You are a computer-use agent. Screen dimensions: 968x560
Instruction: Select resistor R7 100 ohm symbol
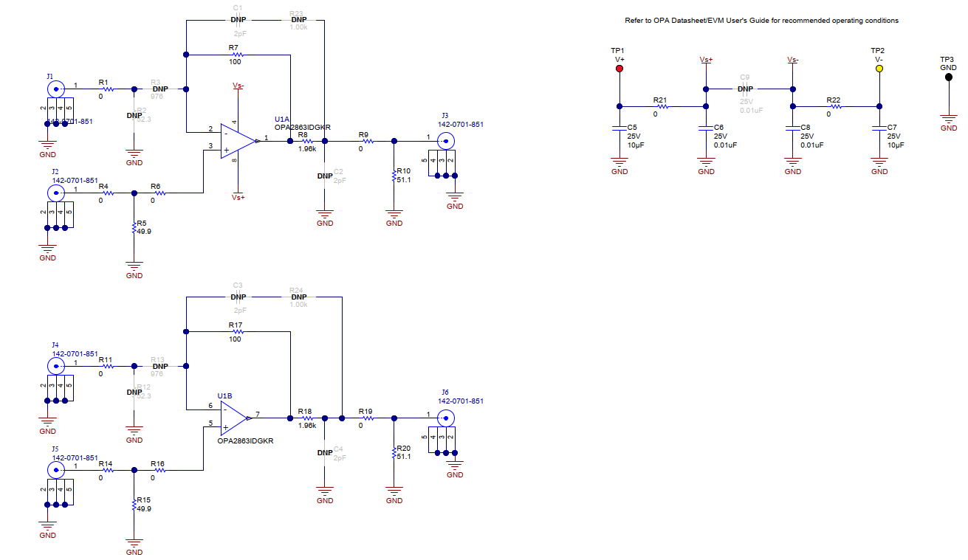236,55
